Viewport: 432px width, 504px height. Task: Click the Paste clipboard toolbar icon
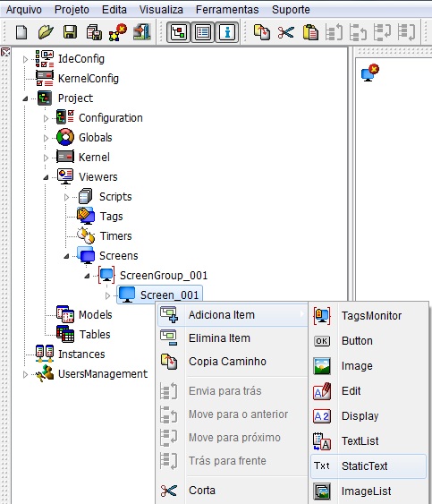click(x=310, y=32)
